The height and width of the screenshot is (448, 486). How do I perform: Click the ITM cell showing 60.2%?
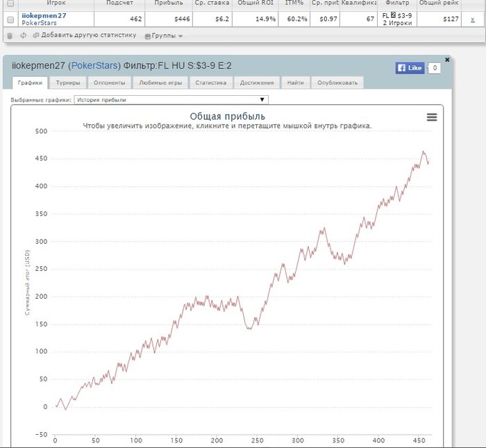pos(294,19)
